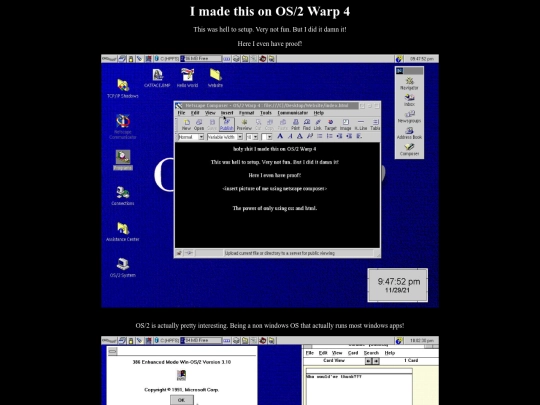Image resolution: width=540 pixels, height=405 pixels.
Task: Click the Table icon in Composer toolbar
Action: click(375, 125)
